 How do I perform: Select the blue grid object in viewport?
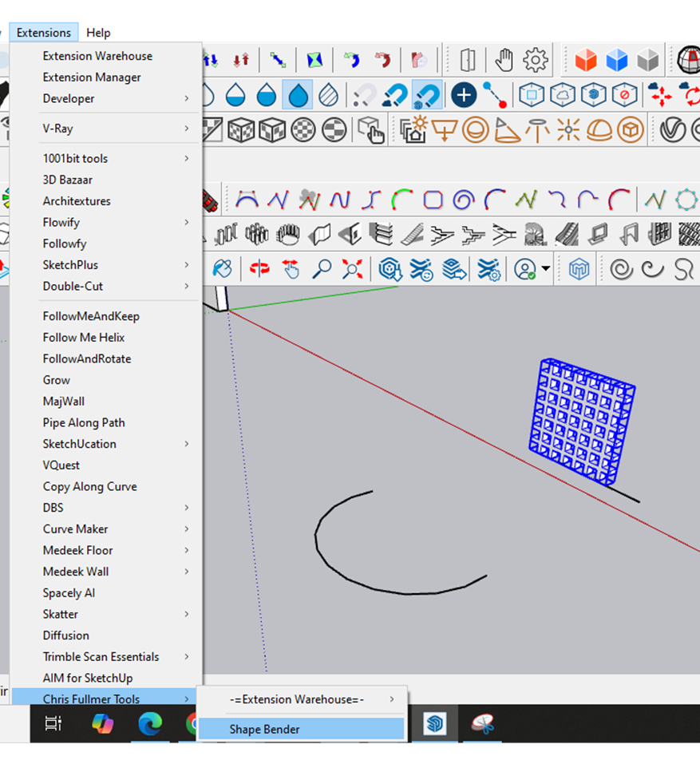[x=582, y=422]
